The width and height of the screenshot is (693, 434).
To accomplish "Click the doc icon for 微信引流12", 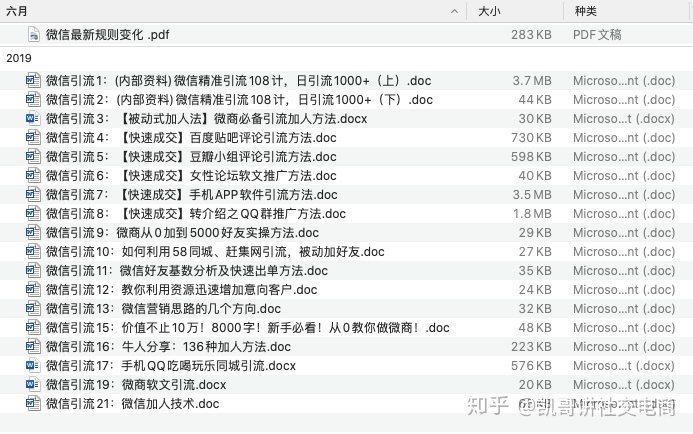I will [x=33, y=289].
